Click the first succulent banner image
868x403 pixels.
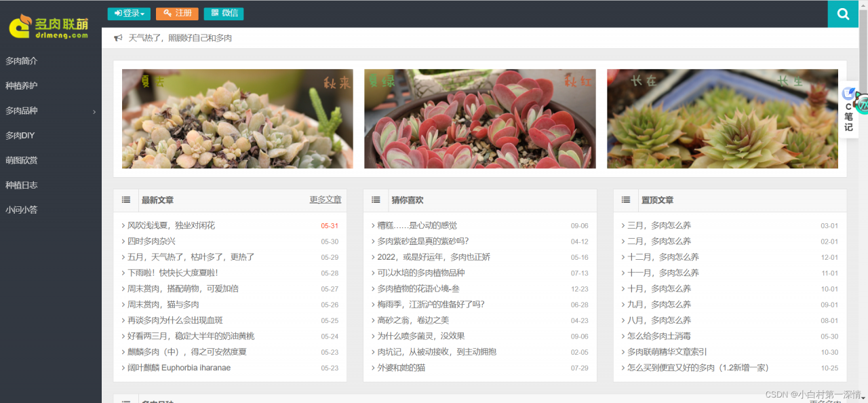(x=237, y=119)
